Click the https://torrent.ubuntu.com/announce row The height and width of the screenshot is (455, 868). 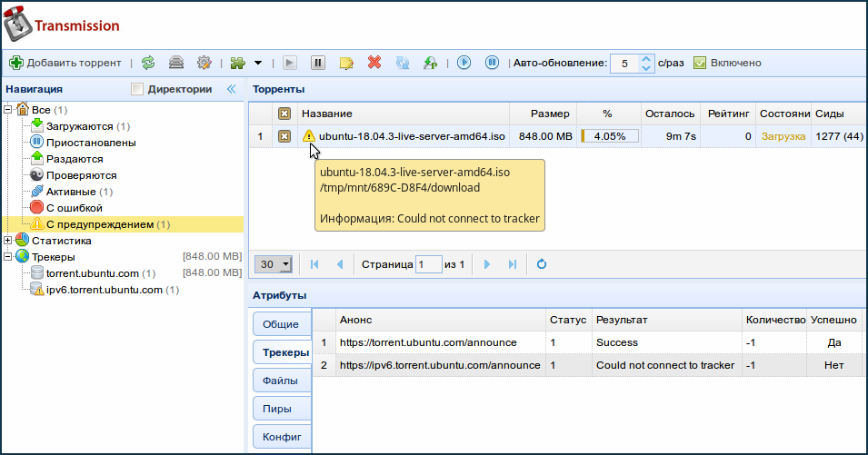point(588,342)
